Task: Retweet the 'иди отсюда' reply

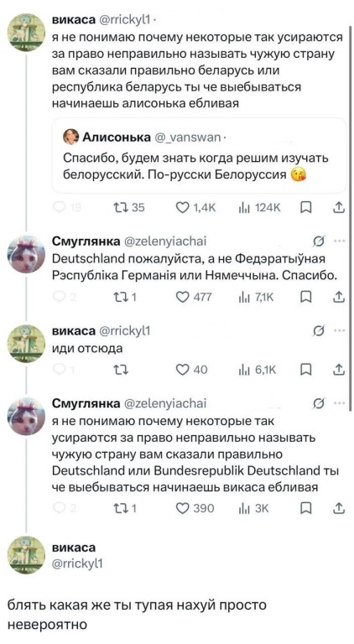Action: [x=117, y=371]
